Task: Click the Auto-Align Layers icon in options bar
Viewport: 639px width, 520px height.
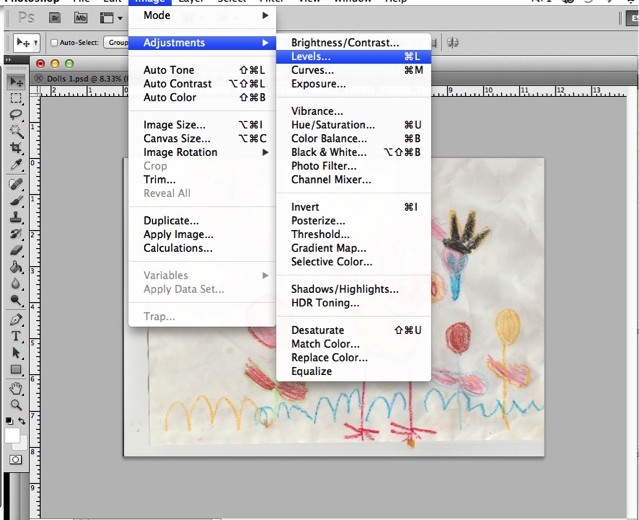Action: point(453,43)
